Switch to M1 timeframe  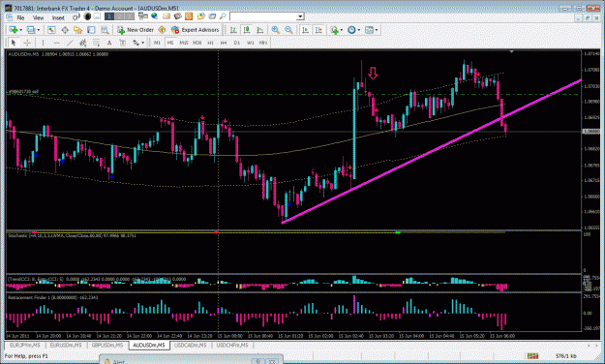pos(157,43)
